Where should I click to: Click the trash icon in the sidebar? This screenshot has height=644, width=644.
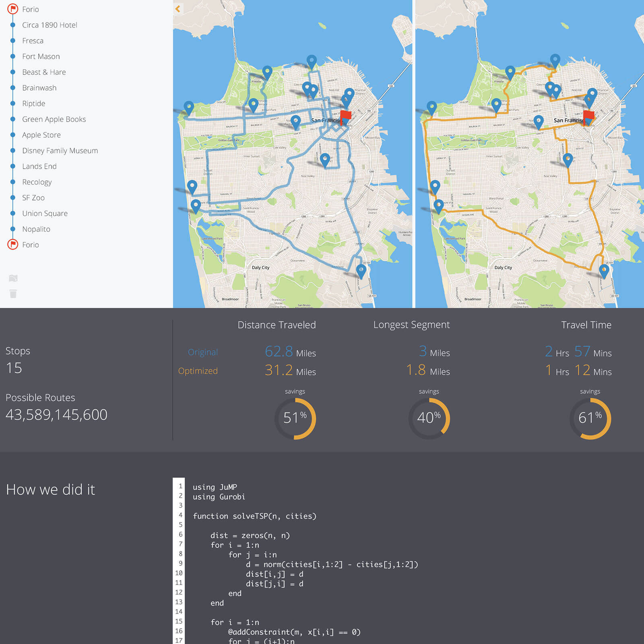click(x=13, y=294)
